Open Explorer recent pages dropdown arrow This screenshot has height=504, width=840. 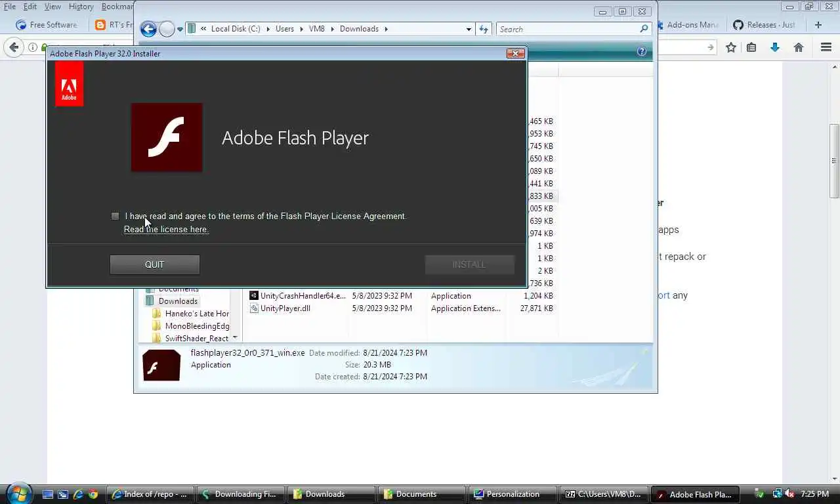click(x=180, y=30)
